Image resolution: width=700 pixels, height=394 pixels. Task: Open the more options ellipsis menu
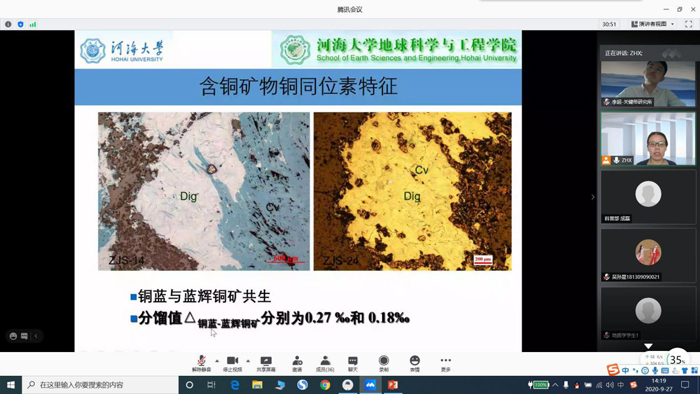tap(446, 363)
